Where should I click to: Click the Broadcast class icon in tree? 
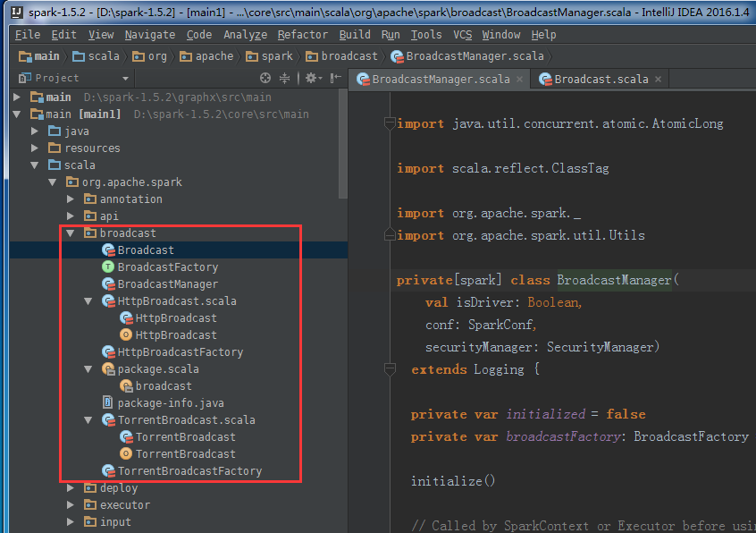point(108,250)
